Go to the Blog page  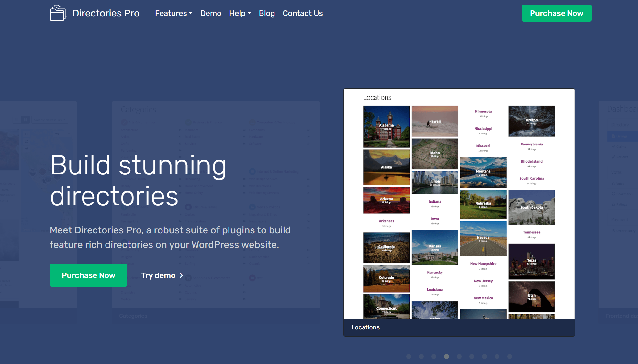(x=267, y=13)
